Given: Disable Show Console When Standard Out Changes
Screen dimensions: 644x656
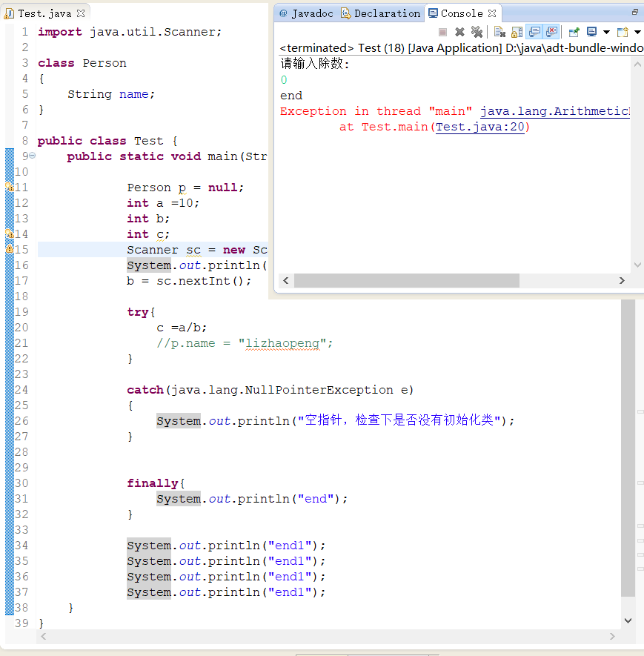Looking at the screenshot, I should click(535, 31).
